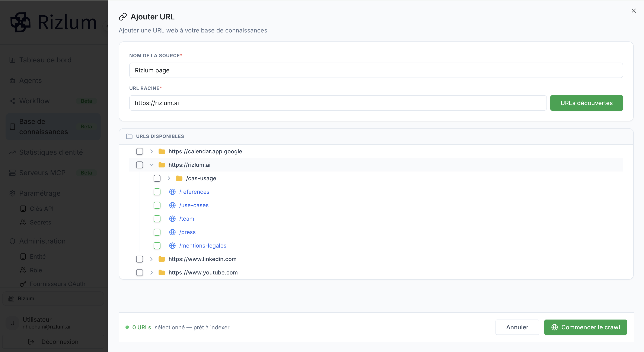The width and height of the screenshot is (644, 352).
Task: Tick the /team page checkbox
Action: [157, 219]
